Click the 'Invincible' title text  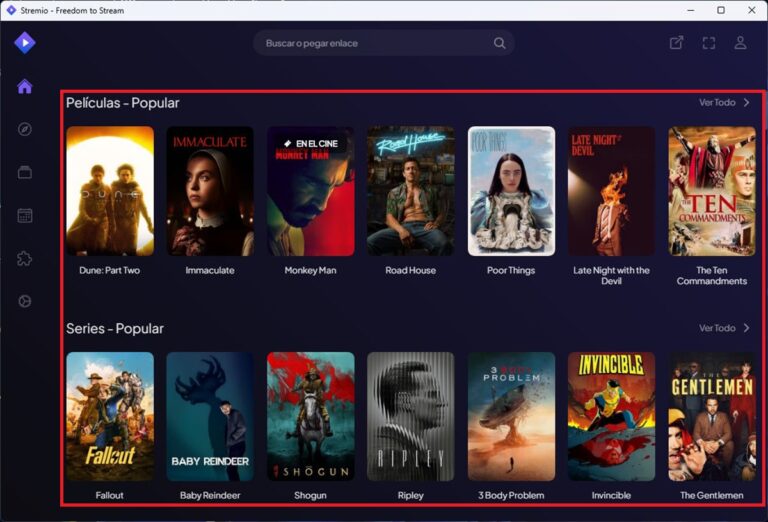(611, 496)
